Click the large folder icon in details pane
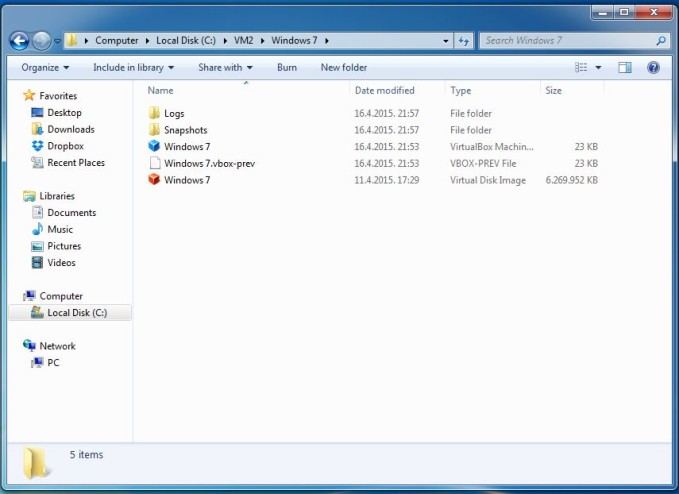This screenshot has height=494, width=679. tap(36, 463)
